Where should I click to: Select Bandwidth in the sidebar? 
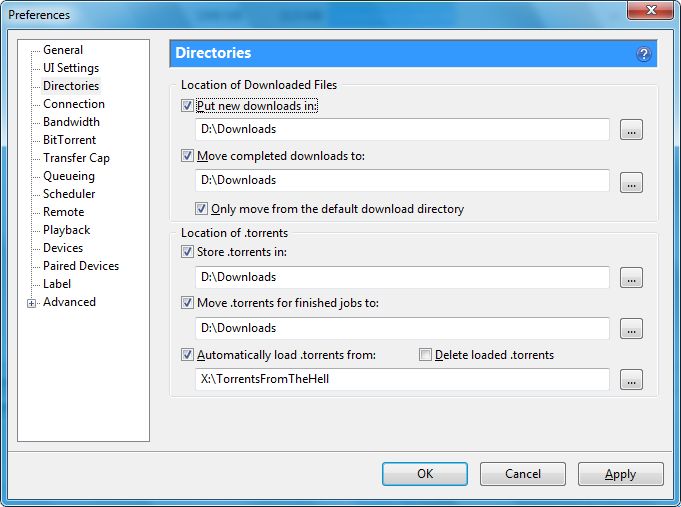coord(71,122)
